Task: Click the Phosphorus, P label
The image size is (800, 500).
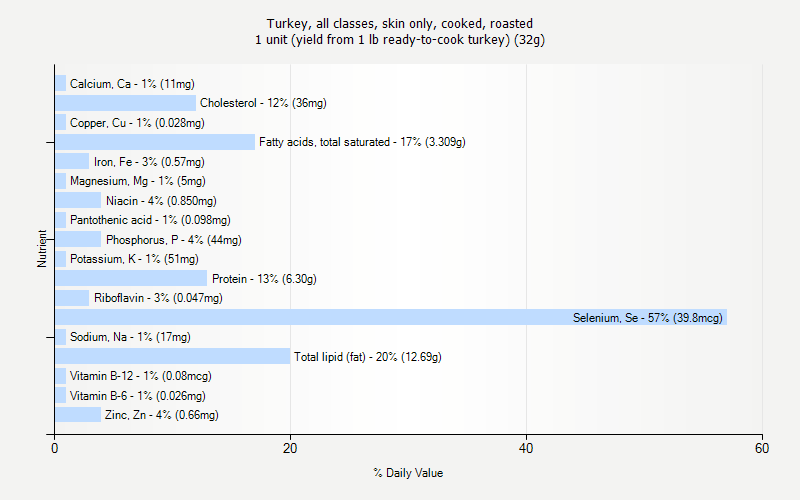Action: 173,240
